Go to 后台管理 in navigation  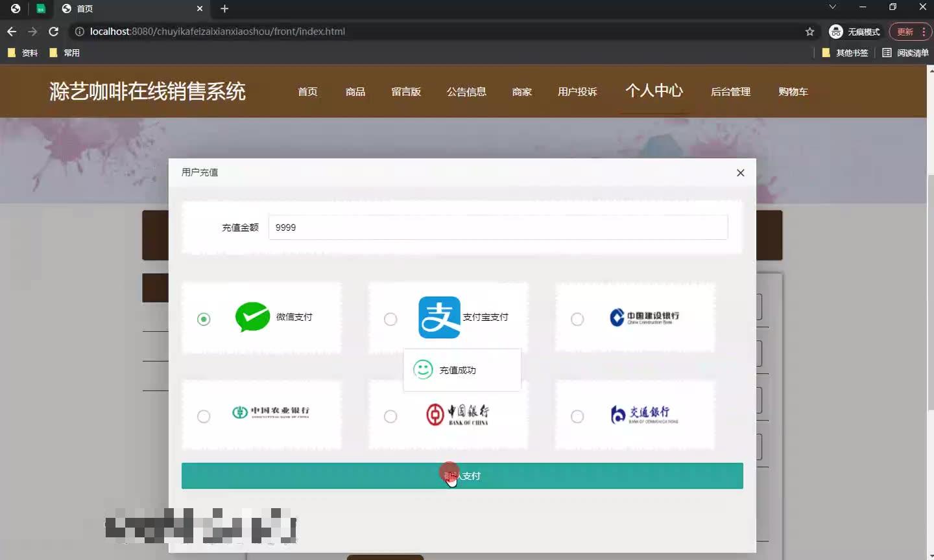(x=730, y=91)
